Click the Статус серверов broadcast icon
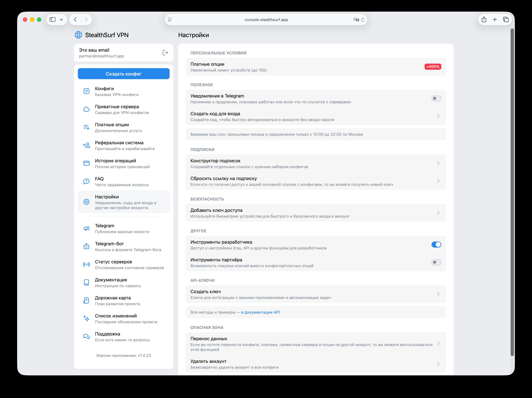This screenshot has width=532, height=398. (x=86, y=264)
